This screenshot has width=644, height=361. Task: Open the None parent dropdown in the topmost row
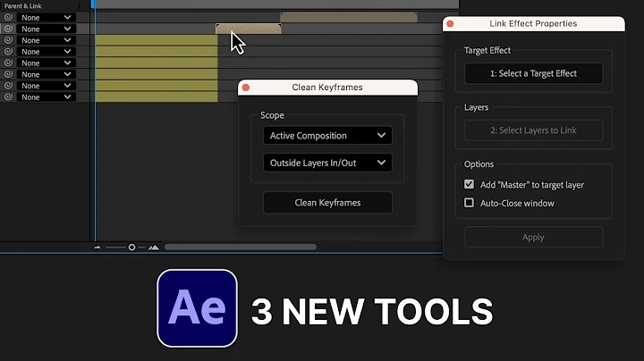47,18
